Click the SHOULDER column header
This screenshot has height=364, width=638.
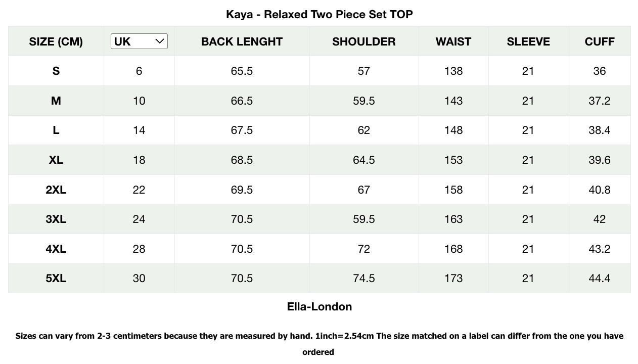[x=363, y=41]
